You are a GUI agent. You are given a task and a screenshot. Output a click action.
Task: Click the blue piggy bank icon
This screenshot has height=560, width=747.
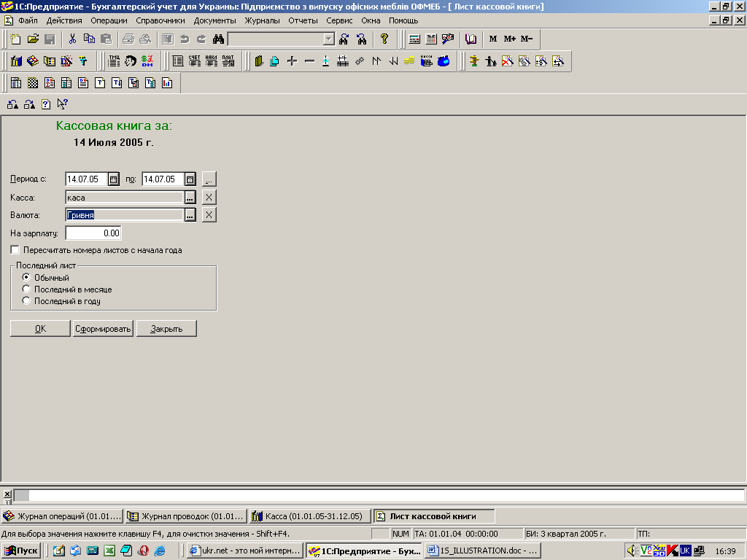pyautogui.click(x=444, y=61)
